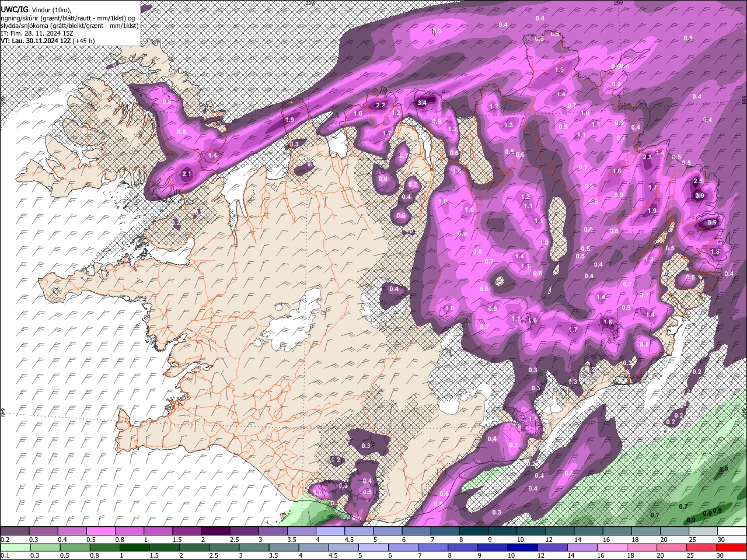The image size is (747, 560).
Task: Select the light pink rain swatch labeled 16
Action: pos(612,547)
